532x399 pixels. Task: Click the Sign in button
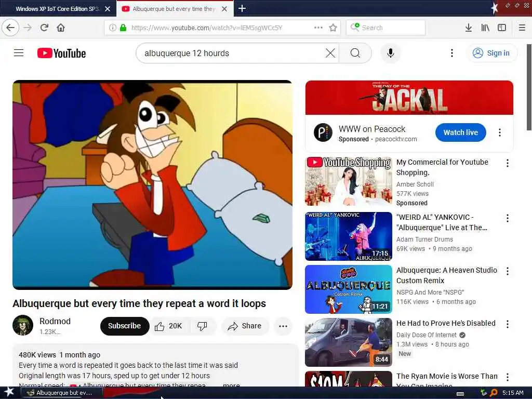[x=493, y=54]
